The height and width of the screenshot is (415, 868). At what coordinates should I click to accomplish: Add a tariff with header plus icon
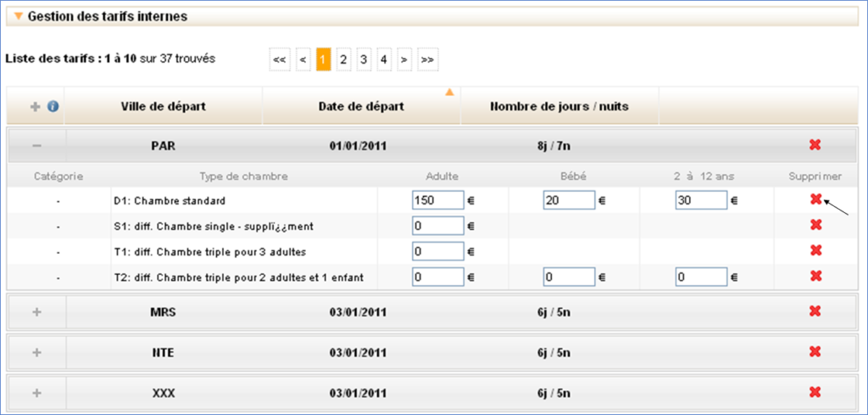pos(36,107)
